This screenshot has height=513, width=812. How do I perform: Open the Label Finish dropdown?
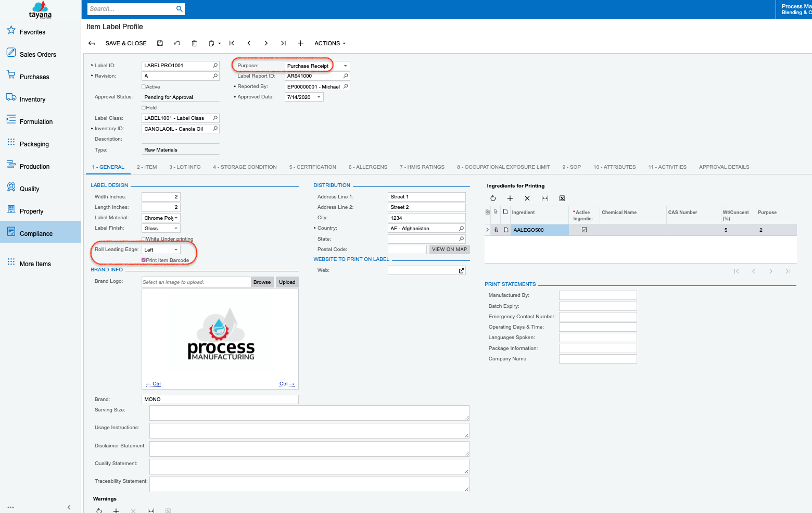coord(176,228)
